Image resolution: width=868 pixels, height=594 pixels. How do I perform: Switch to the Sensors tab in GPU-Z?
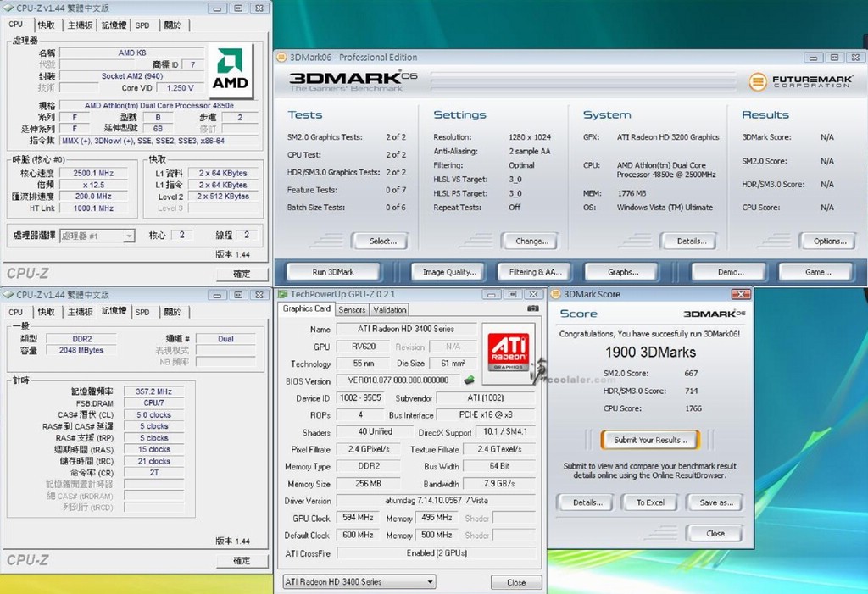[352, 310]
